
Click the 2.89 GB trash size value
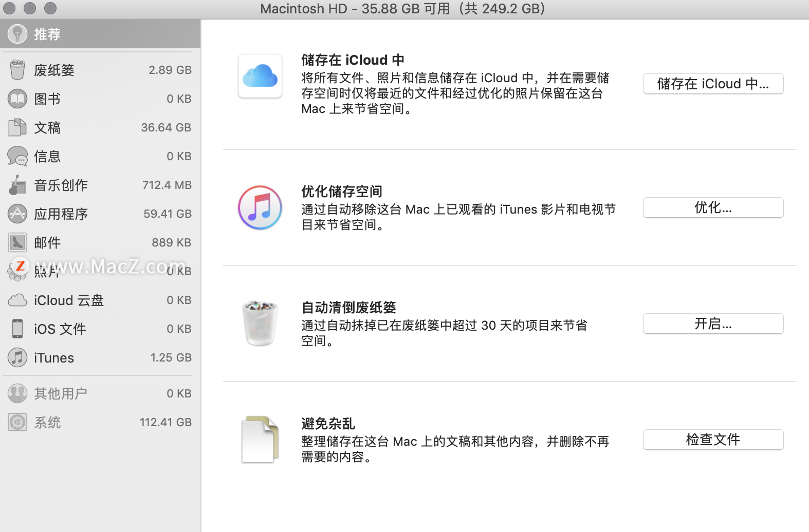coord(170,70)
